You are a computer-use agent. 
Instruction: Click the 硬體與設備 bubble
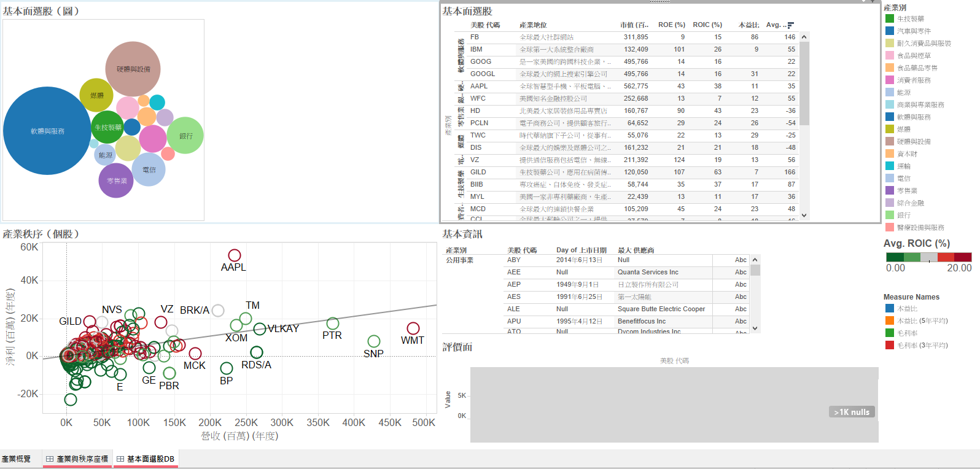[x=133, y=69]
